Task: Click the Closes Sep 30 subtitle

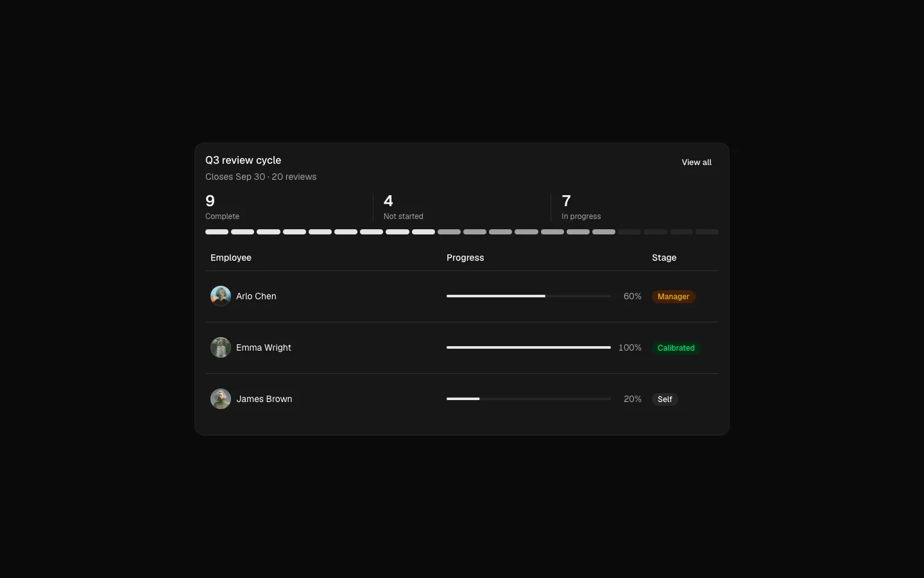Action: pos(261,177)
